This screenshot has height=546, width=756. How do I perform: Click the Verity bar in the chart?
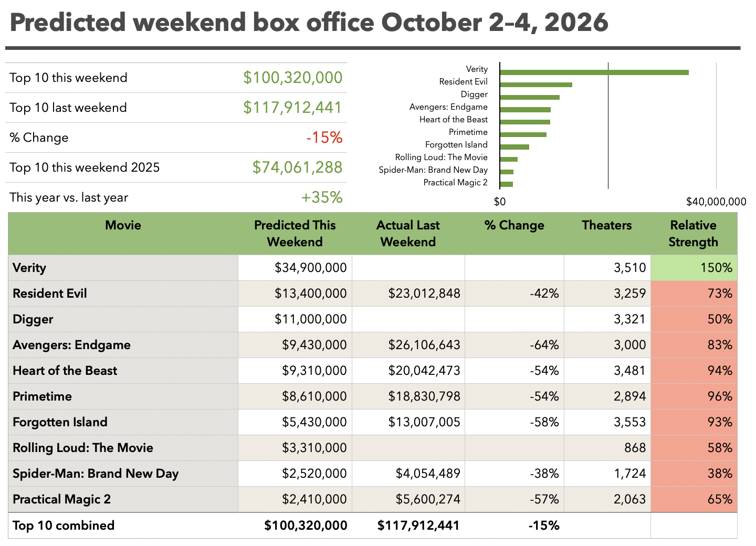coord(594,72)
